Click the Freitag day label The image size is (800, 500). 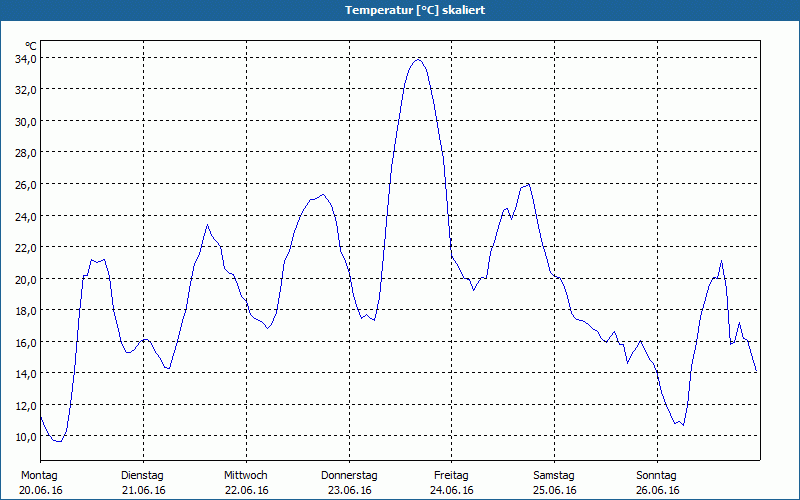pos(451,476)
